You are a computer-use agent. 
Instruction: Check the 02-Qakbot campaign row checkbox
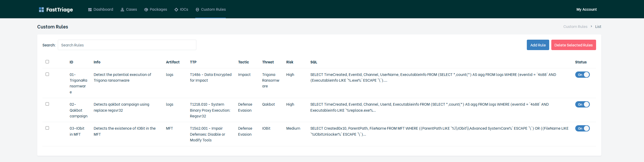pyautogui.click(x=47, y=104)
